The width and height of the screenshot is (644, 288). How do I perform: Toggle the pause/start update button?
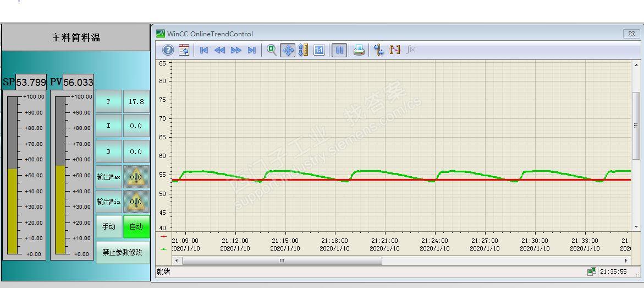[339, 50]
